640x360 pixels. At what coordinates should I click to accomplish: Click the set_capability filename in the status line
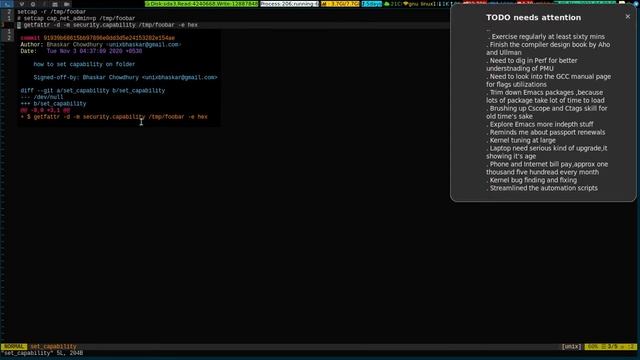click(x=53, y=347)
